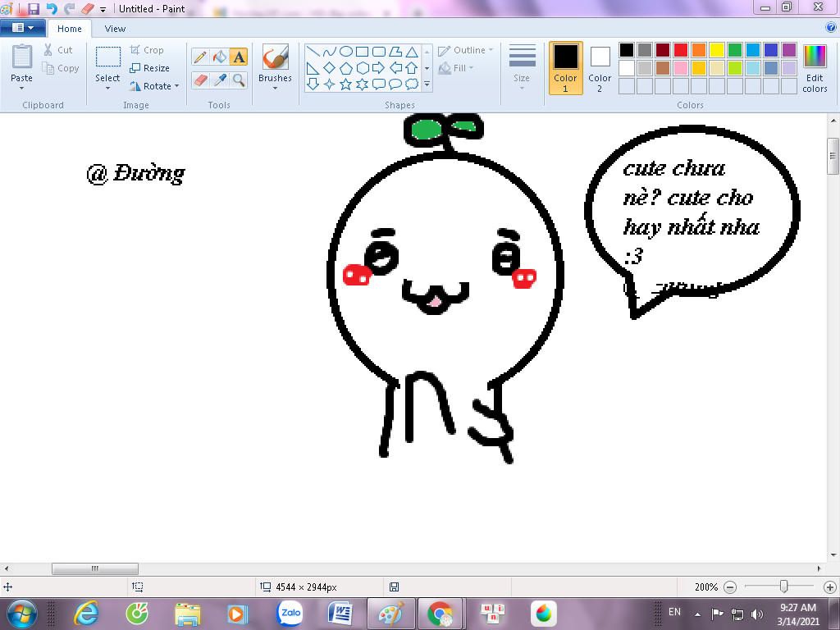Choose the Line shape

click(x=313, y=52)
